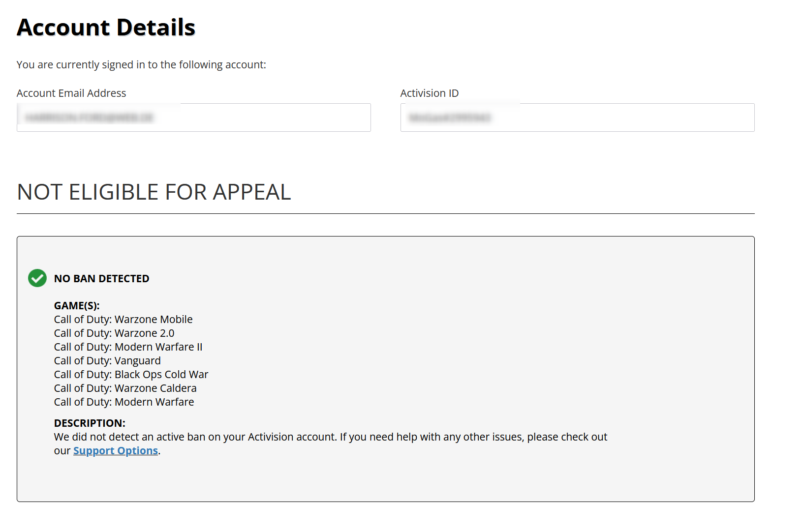Image resolution: width=804 pixels, height=532 pixels.
Task: Select the Call of Duty: Modern Warfare II entry
Action: 128,347
